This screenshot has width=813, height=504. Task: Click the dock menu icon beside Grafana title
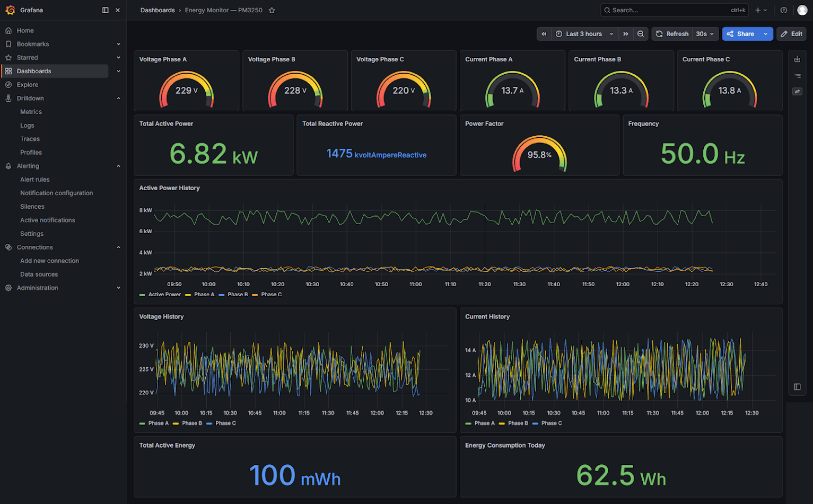[x=105, y=10]
